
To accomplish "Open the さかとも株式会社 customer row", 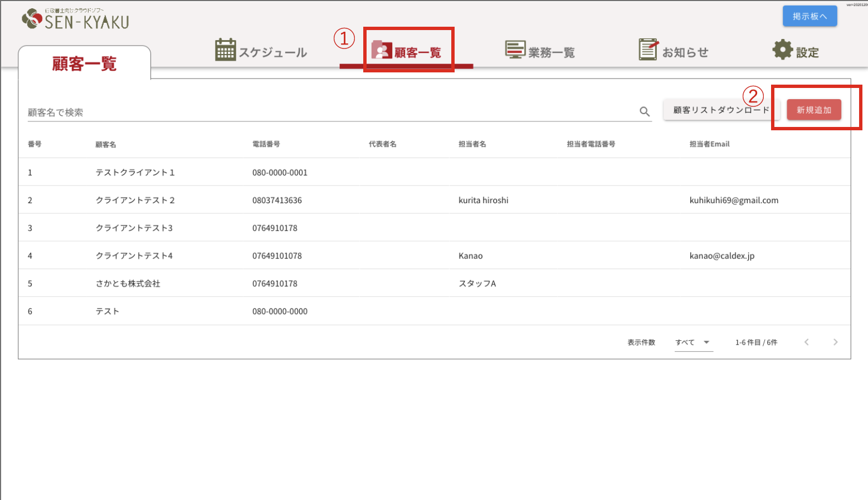I will click(128, 283).
